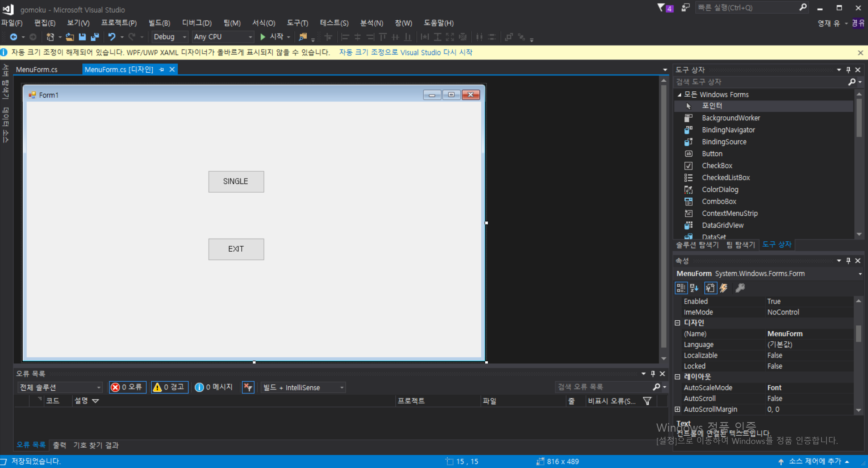Click the Language property row
The height and width of the screenshot is (468, 868).
pyautogui.click(x=763, y=344)
